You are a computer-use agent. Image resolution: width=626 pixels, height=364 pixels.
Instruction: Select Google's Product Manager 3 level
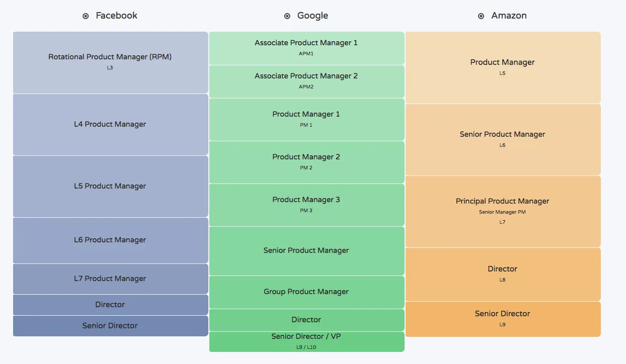click(306, 205)
